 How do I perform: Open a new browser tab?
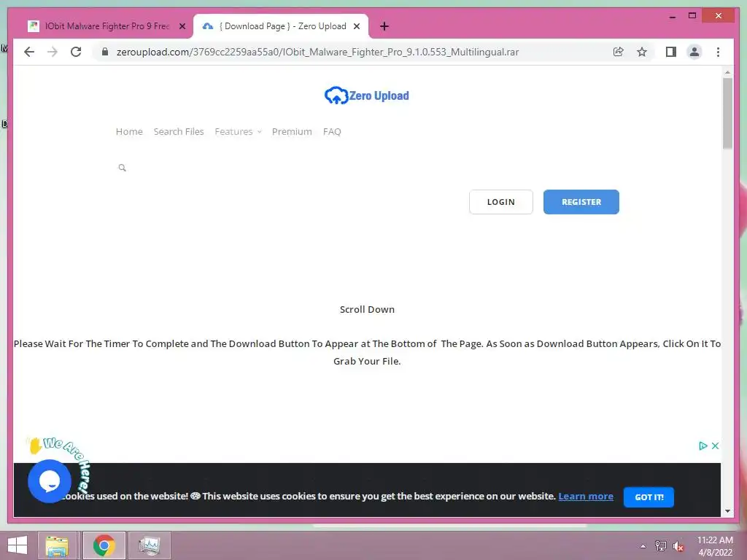point(384,26)
